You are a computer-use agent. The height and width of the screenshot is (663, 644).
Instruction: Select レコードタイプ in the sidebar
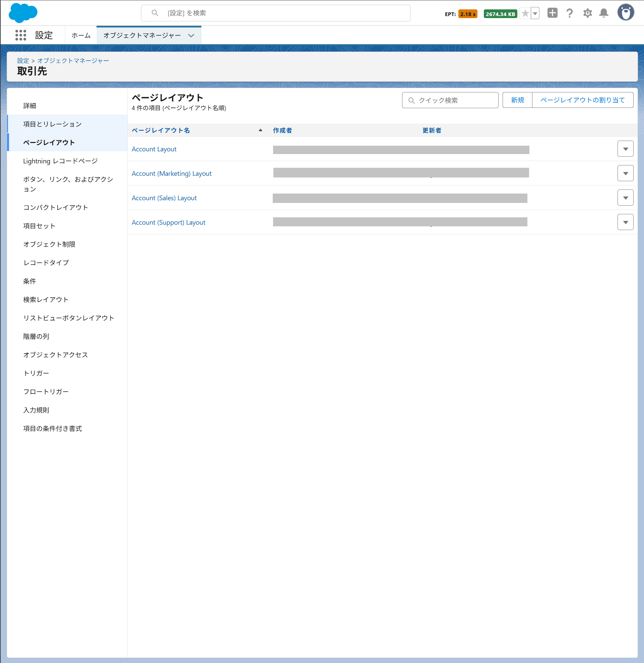[x=46, y=263]
